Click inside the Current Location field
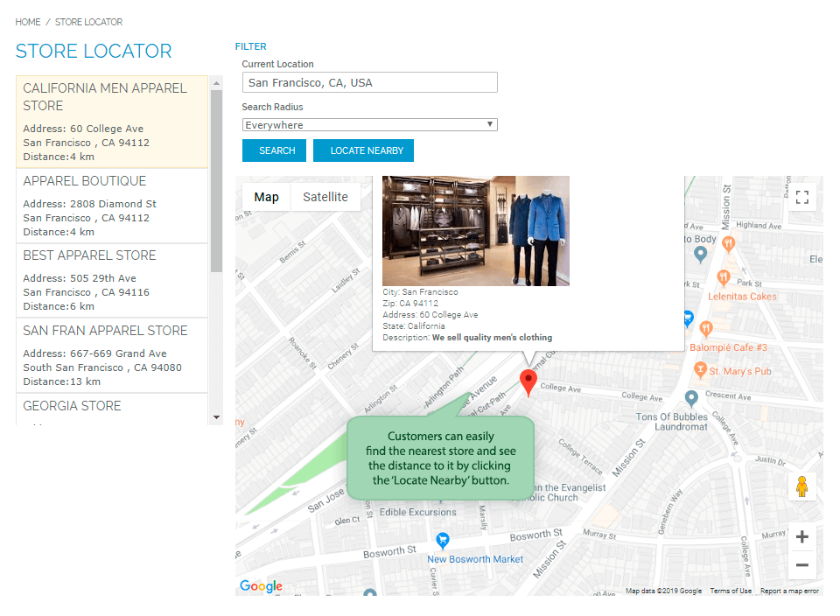Viewport: 840px width, 616px height. pos(369,82)
